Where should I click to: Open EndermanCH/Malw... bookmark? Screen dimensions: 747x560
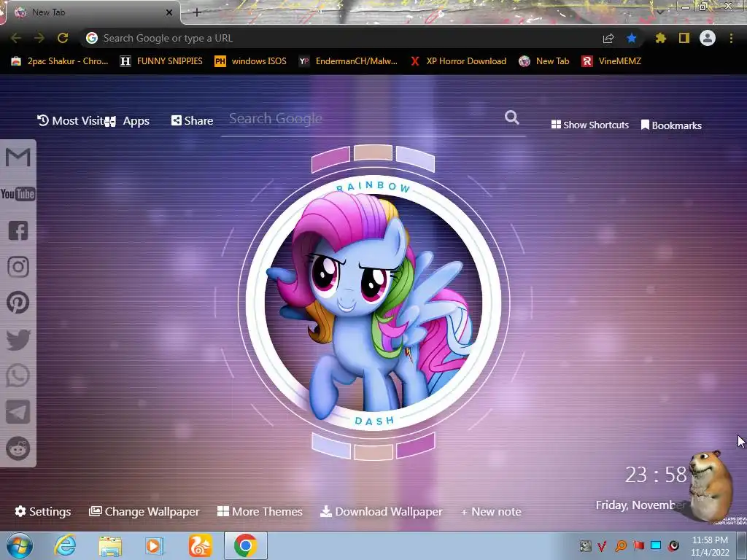[348, 61]
